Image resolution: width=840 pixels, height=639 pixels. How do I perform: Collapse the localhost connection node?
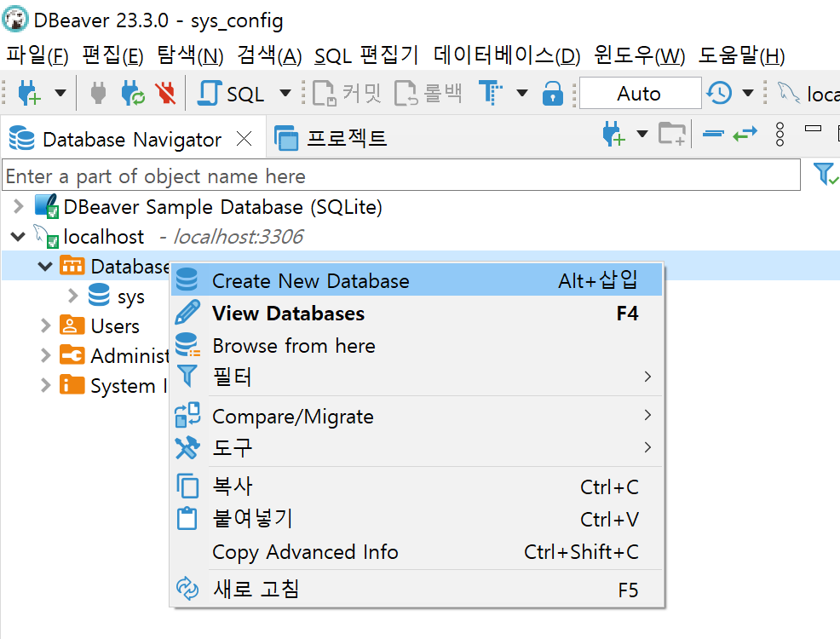[x=18, y=236]
